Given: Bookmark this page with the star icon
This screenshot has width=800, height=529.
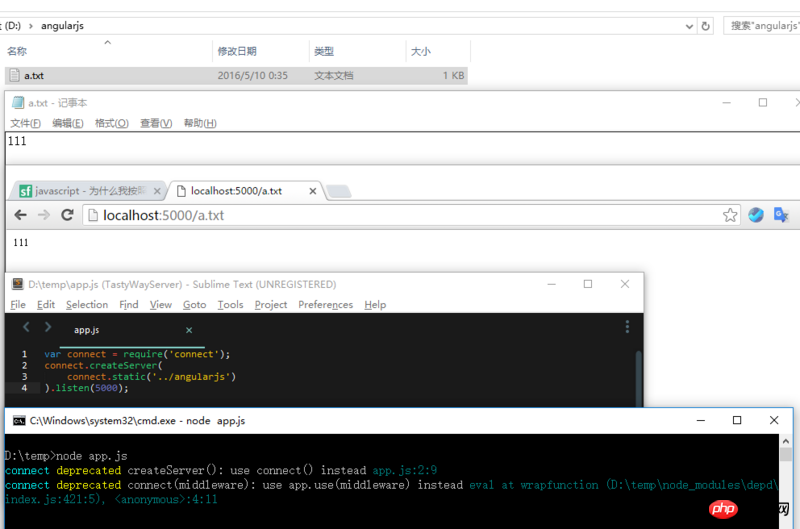Looking at the screenshot, I should click(x=731, y=215).
